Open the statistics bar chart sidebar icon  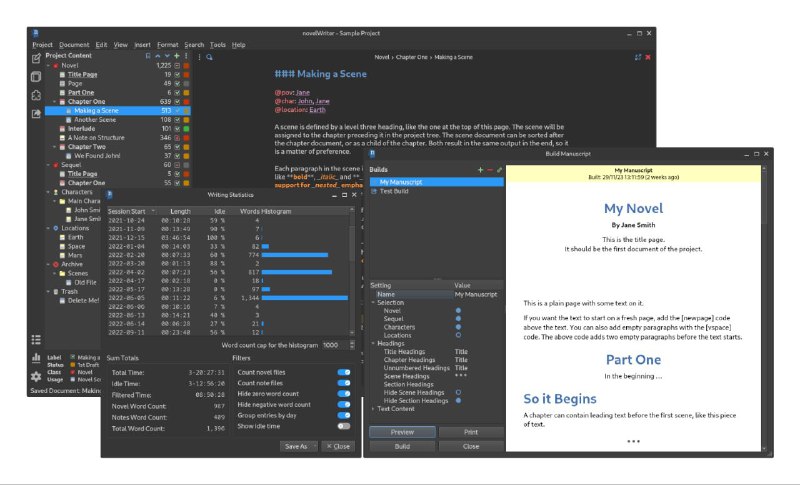pyautogui.click(x=37, y=357)
